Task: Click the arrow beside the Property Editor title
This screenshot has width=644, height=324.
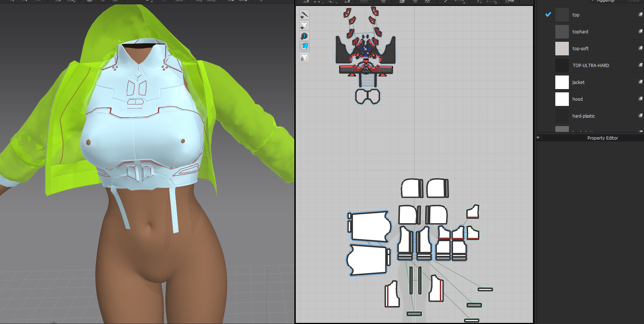Action: [x=538, y=138]
